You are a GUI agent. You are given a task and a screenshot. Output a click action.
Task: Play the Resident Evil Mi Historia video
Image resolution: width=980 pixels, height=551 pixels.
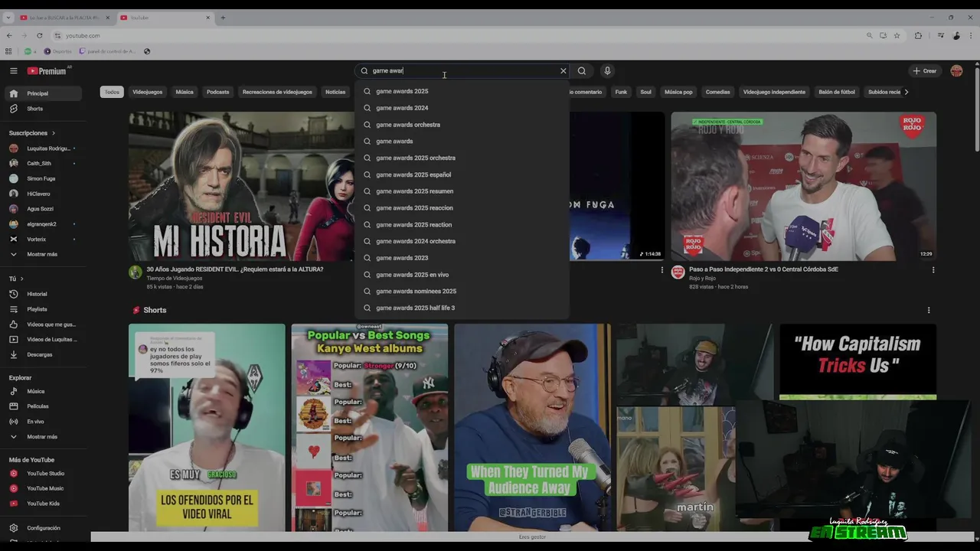241,186
